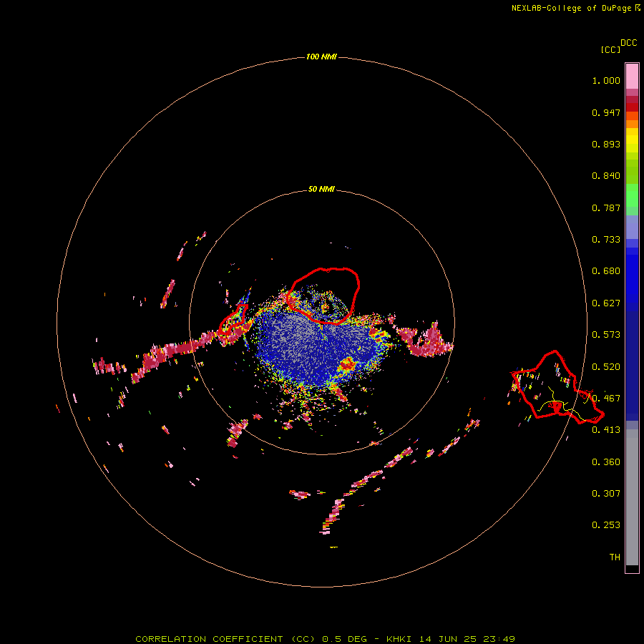Viewport: 644px width, 644px height.
Task: Click the 0.840 scale value
Action: click(606, 176)
